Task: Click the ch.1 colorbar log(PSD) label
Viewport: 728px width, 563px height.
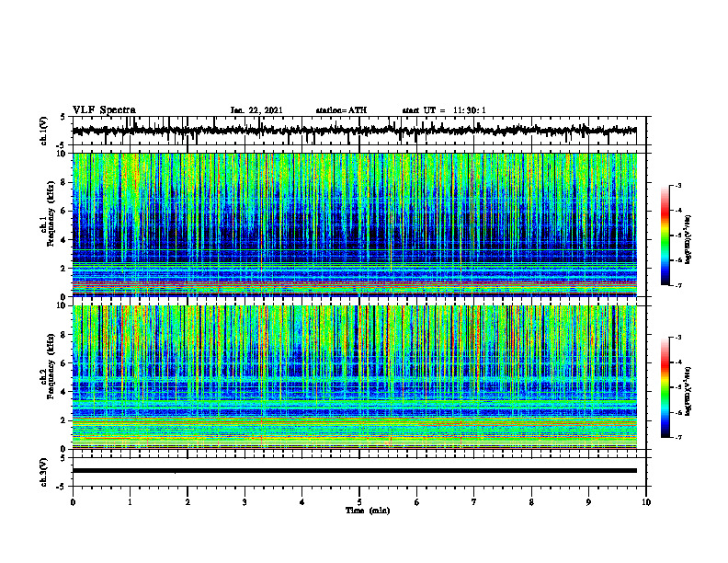Action: (x=688, y=239)
